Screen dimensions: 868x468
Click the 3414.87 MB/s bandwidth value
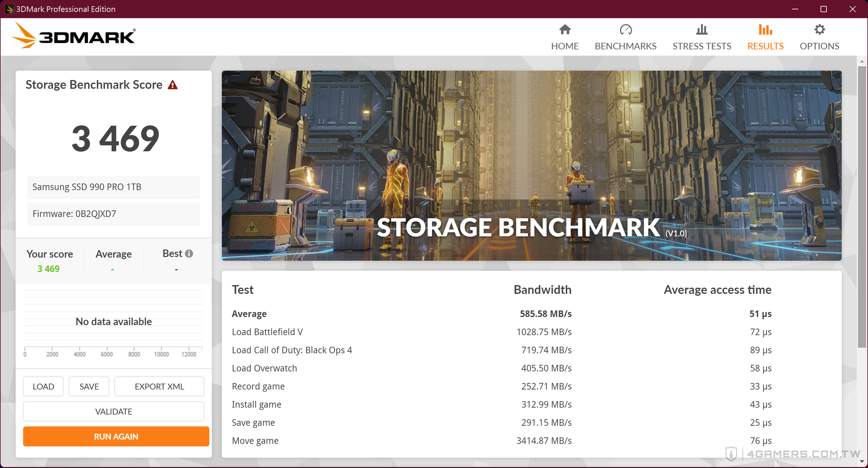pos(544,441)
